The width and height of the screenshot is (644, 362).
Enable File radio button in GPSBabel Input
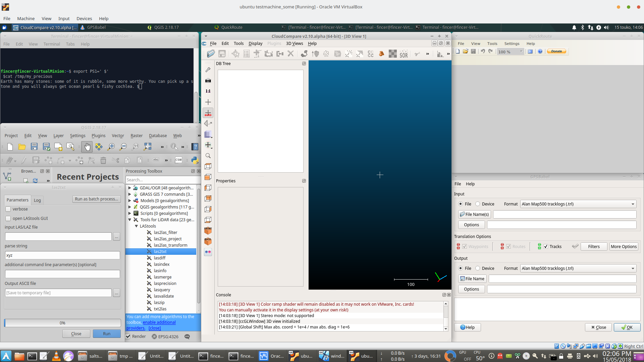point(461,204)
